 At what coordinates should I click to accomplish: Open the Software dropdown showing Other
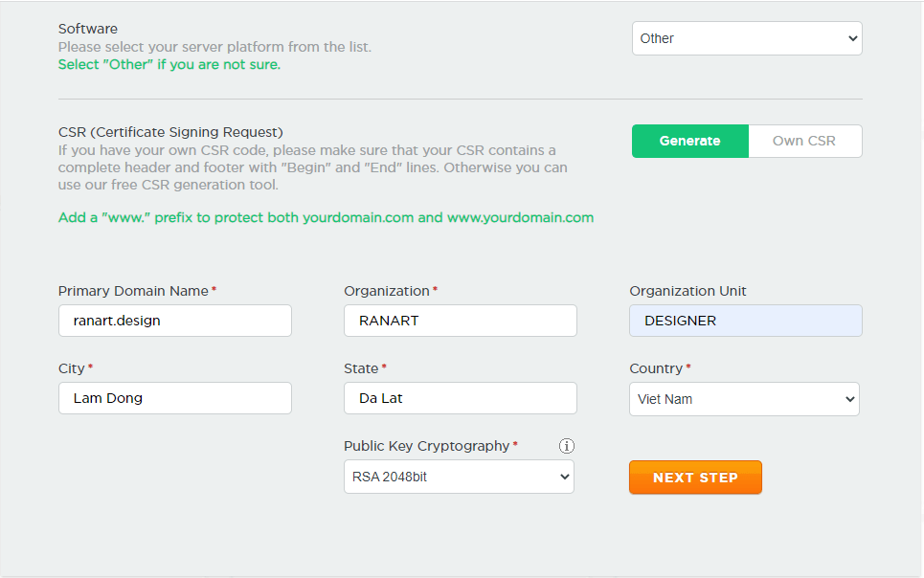747,38
